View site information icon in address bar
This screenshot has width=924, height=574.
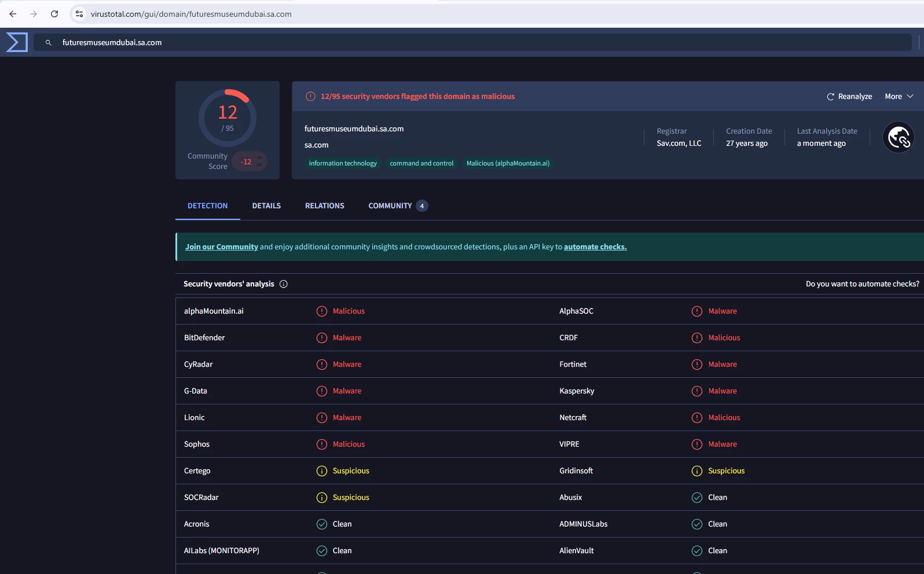click(79, 14)
